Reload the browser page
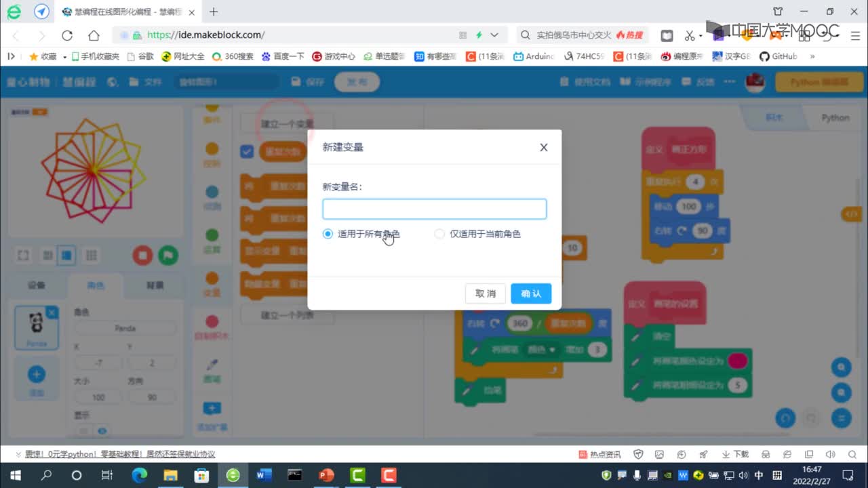The width and height of the screenshot is (868, 488). click(66, 35)
